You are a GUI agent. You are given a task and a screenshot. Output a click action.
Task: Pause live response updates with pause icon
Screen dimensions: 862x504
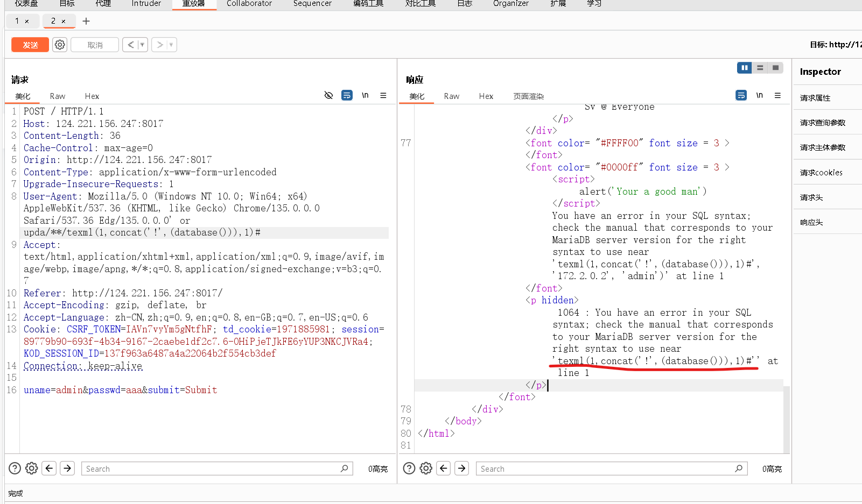pyautogui.click(x=744, y=68)
